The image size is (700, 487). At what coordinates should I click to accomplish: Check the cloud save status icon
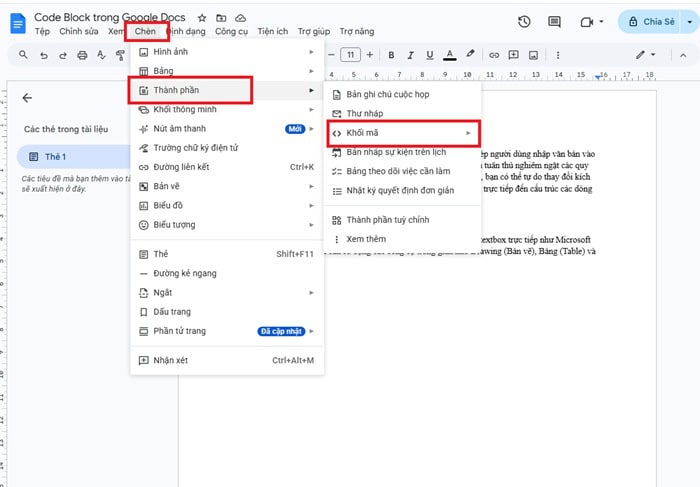click(x=241, y=18)
